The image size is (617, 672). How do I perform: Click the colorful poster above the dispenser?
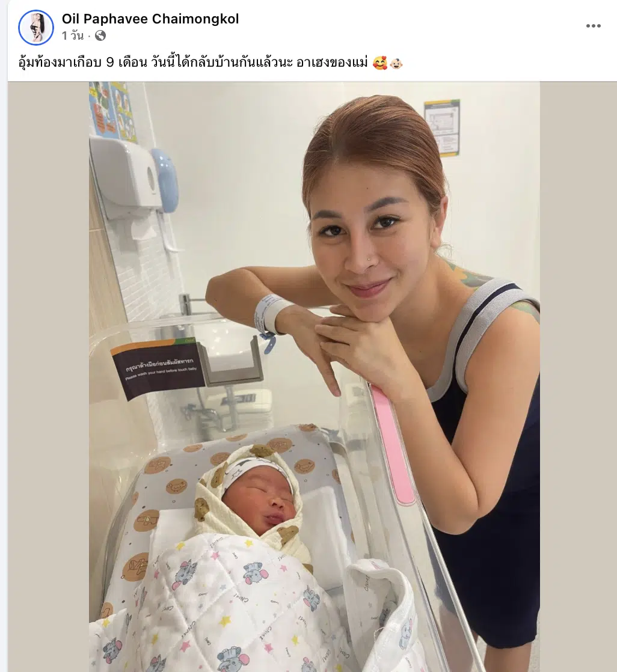click(112, 111)
